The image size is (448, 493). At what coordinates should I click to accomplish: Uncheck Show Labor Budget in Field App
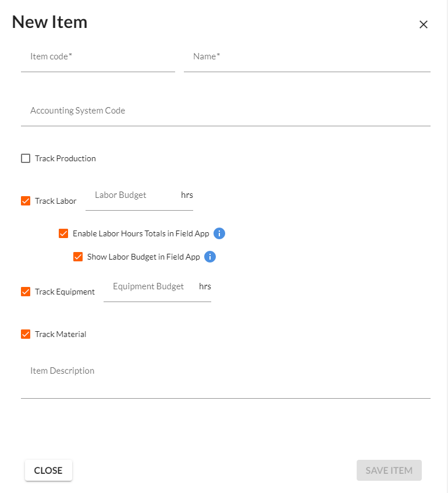[x=78, y=257]
